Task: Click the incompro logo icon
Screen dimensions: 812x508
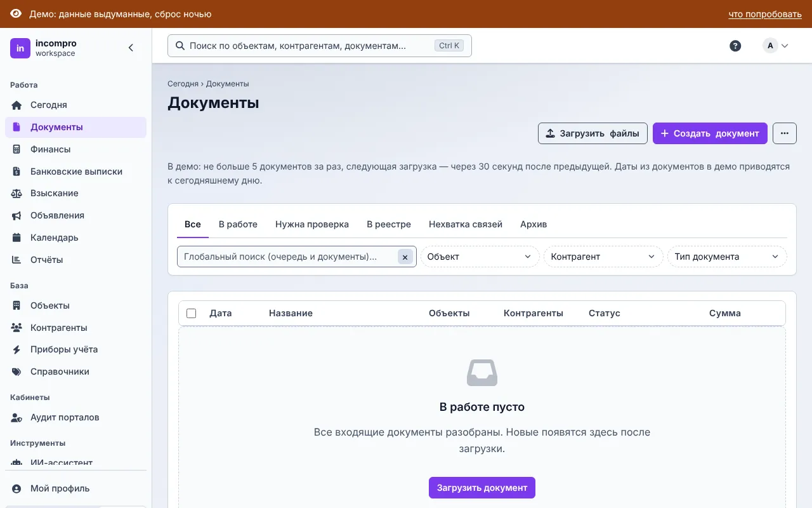Action: tap(20, 48)
